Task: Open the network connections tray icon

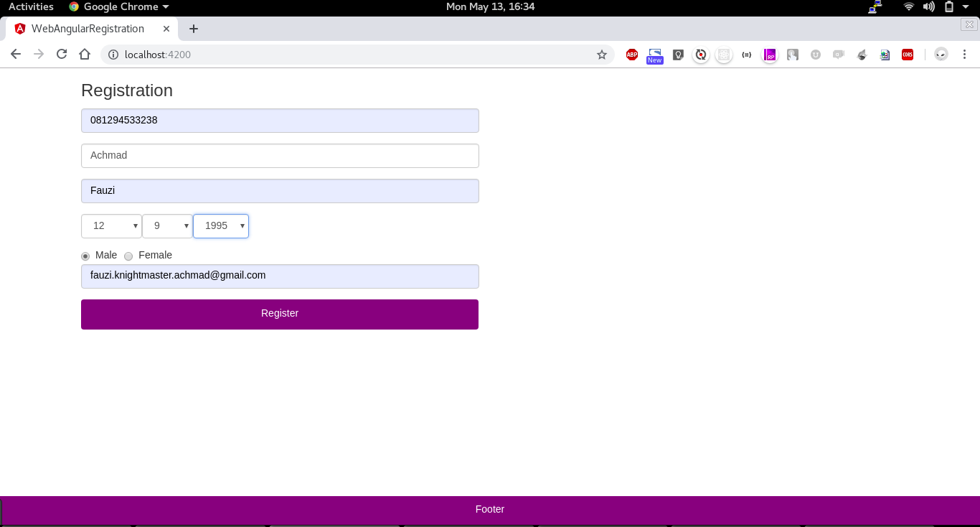Action: click(875, 6)
